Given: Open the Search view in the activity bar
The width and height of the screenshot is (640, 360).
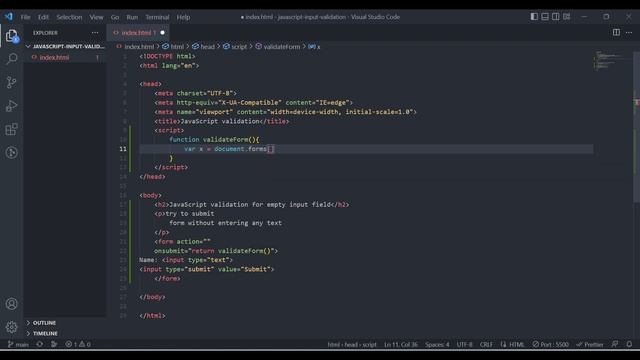Looking at the screenshot, I should 12,59.
